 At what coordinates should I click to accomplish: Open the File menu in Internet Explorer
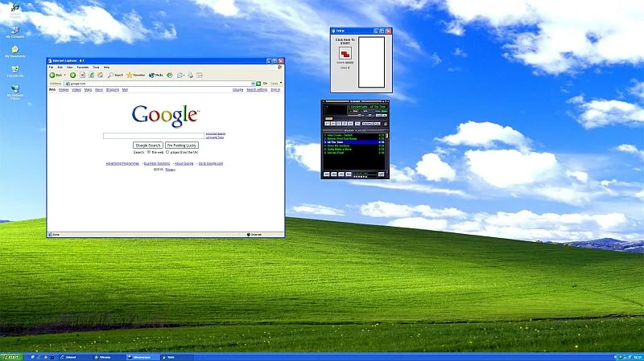[x=51, y=68]
